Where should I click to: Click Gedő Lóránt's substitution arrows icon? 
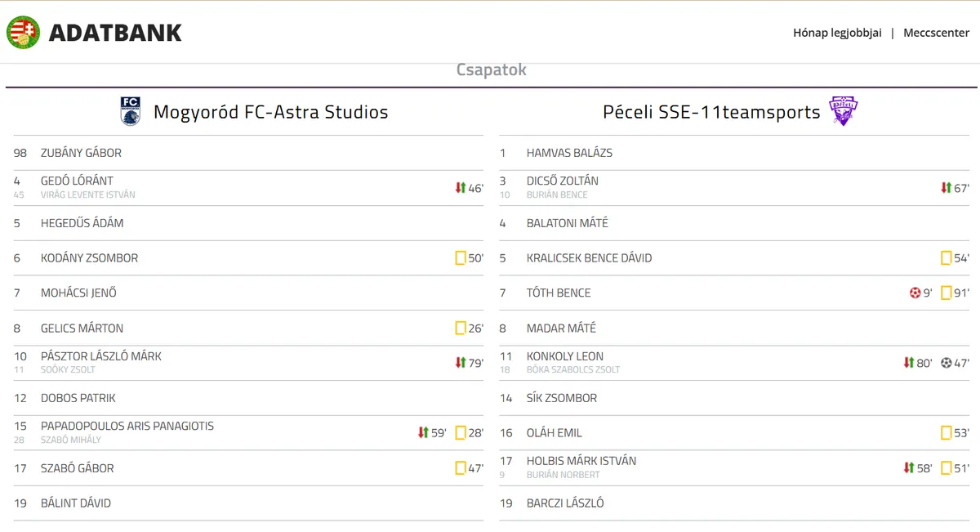(461, 188)
